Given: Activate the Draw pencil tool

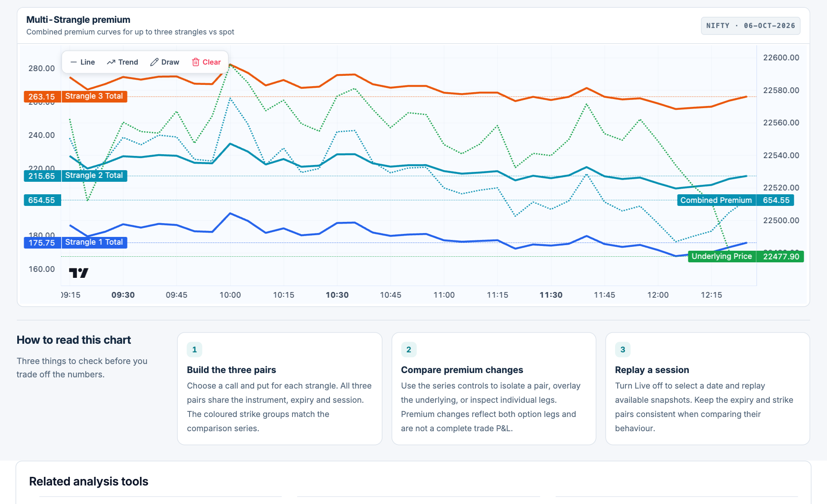Looking at the screenshot, I should 165,62.
